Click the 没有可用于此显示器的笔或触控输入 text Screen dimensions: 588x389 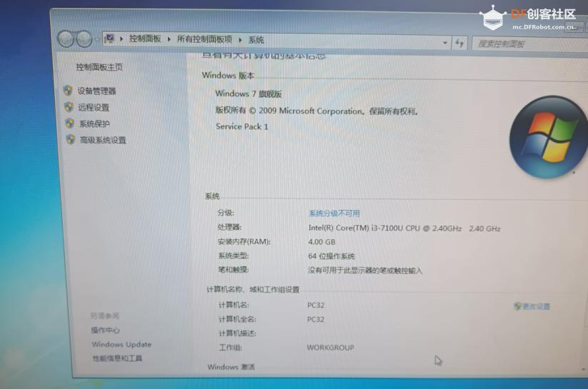(x=365, y=271)
